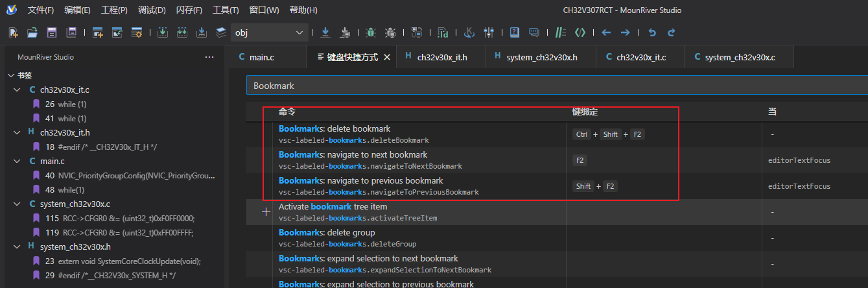Start debugging with the green bug icon
Viewport: 868px width, 288px height.
click(x=370, y=32)
